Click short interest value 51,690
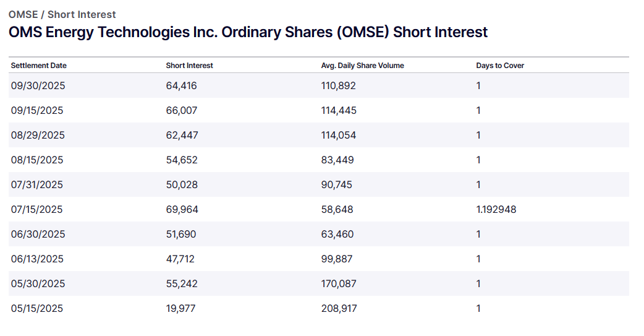The width and height of the screenshot is (644, 336). pyautogui.click(x=181, y=235)
